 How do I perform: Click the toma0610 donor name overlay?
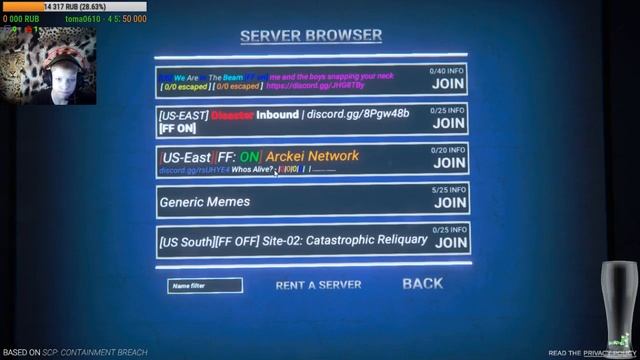tap(83, 19)
